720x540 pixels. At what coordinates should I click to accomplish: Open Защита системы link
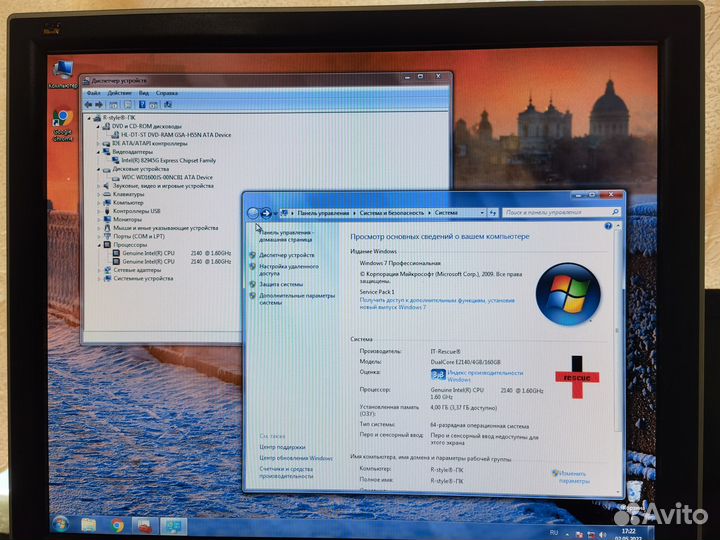[x=281, y=284]
